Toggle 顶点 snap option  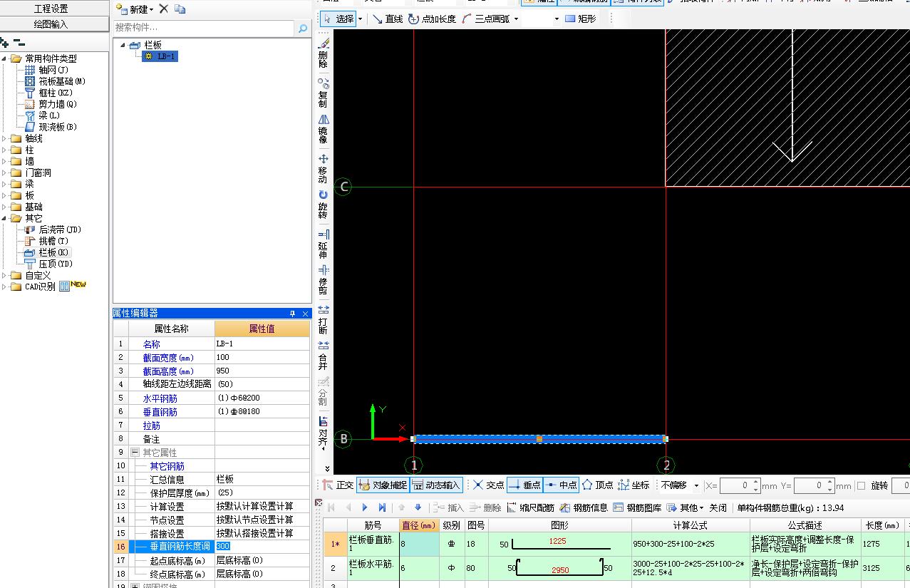(x=597, y=485)
